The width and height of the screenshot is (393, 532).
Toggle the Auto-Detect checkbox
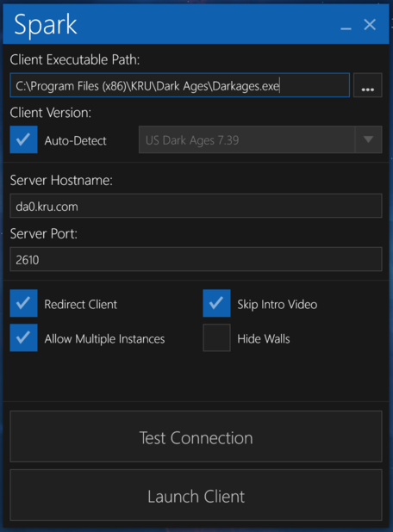pos(23,139)
